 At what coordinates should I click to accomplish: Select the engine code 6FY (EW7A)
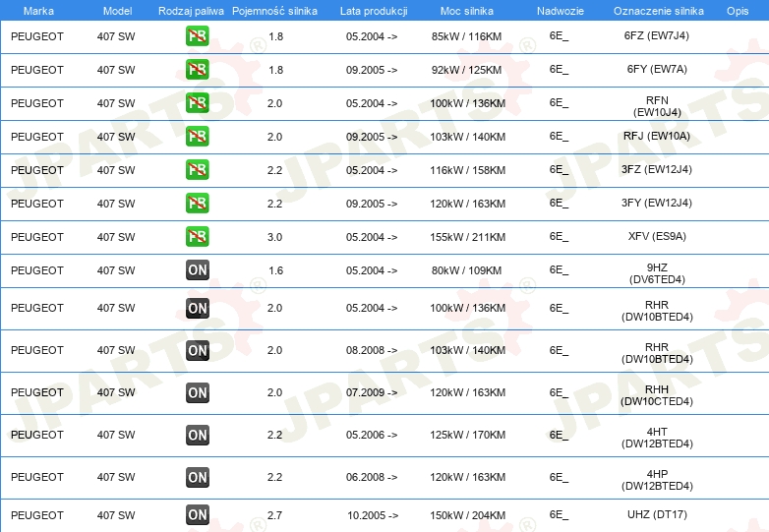657,69
